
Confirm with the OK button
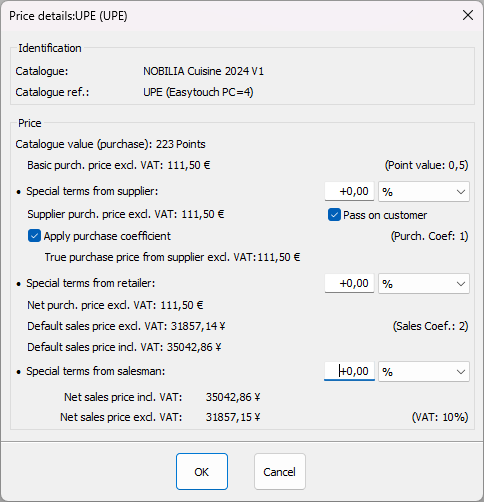click(x=202, y=471)
